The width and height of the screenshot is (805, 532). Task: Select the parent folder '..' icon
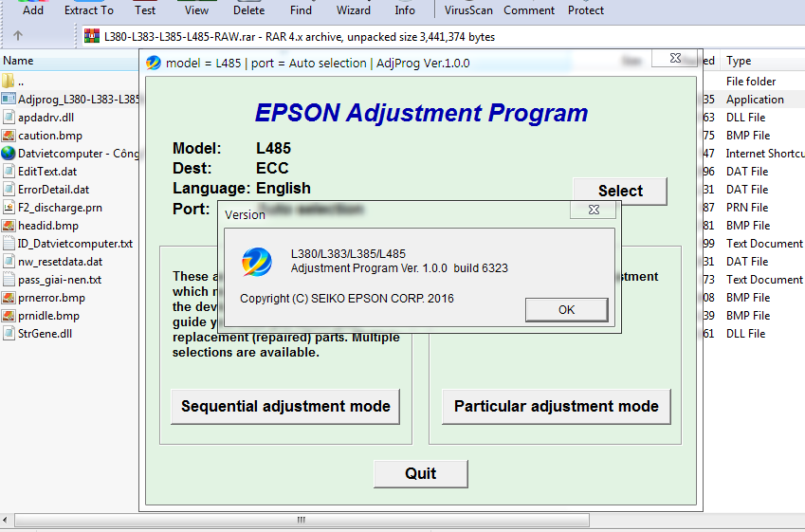coord(8,82)
